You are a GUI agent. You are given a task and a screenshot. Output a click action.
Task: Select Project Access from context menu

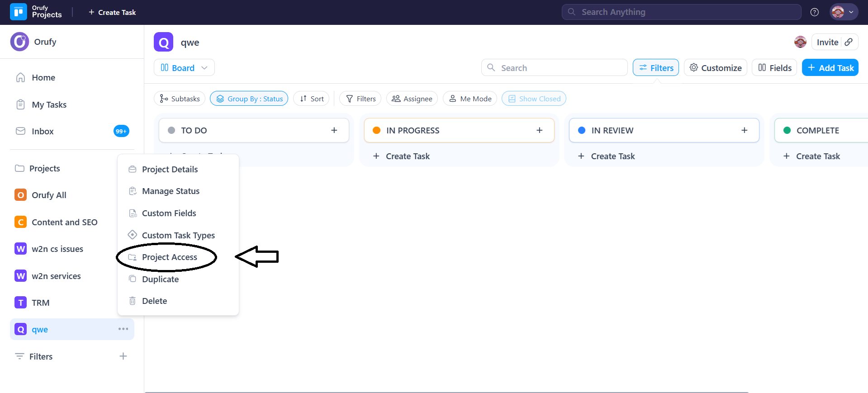169,257
